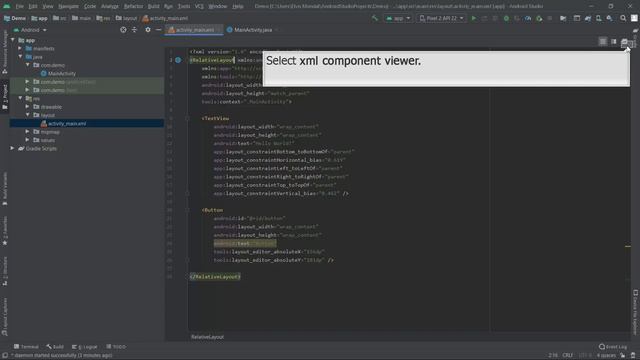Image resolution: width=640 pixels, height=360 pixels.
Task: Open the Pixel 2 API 22 device dropdown
Action: tap(441, 18)
